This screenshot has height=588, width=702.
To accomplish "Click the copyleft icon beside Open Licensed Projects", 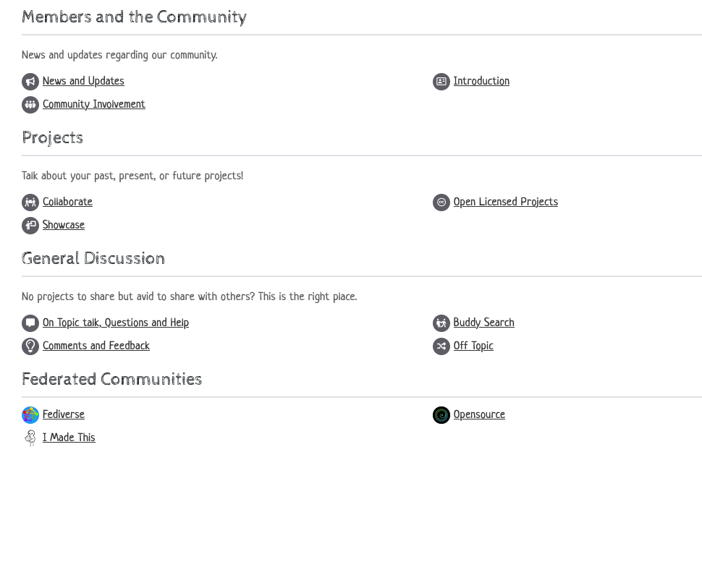I will (x=441, y=202).
